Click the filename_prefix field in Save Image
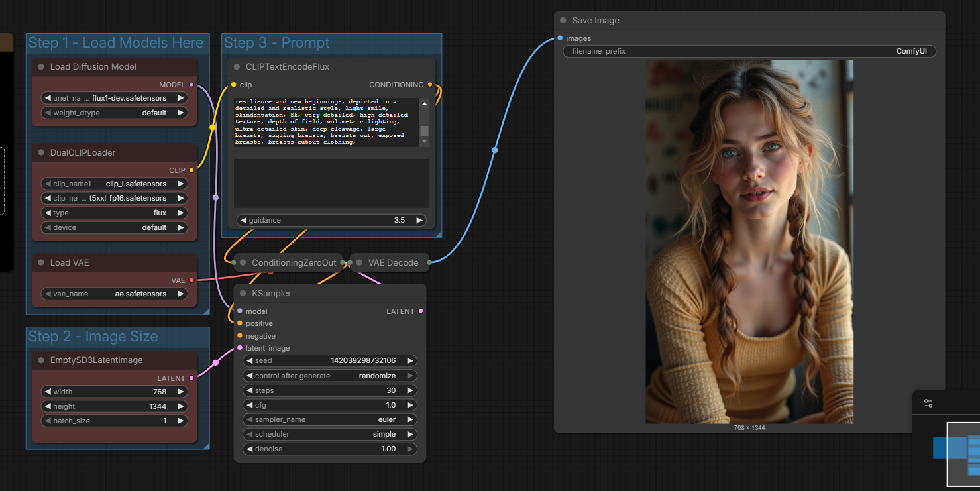980x491 pixels. [749, 51]
